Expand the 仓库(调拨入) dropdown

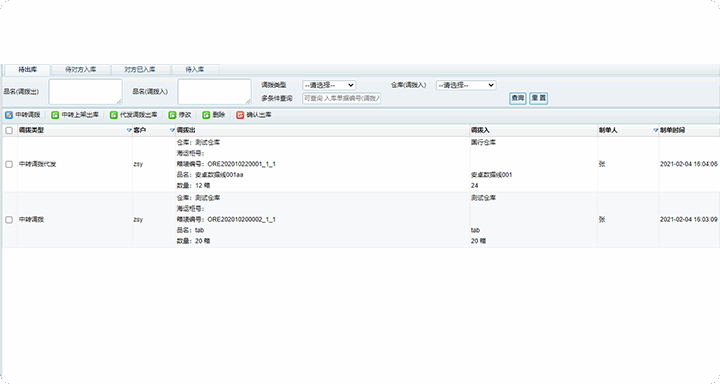point(466,85)
